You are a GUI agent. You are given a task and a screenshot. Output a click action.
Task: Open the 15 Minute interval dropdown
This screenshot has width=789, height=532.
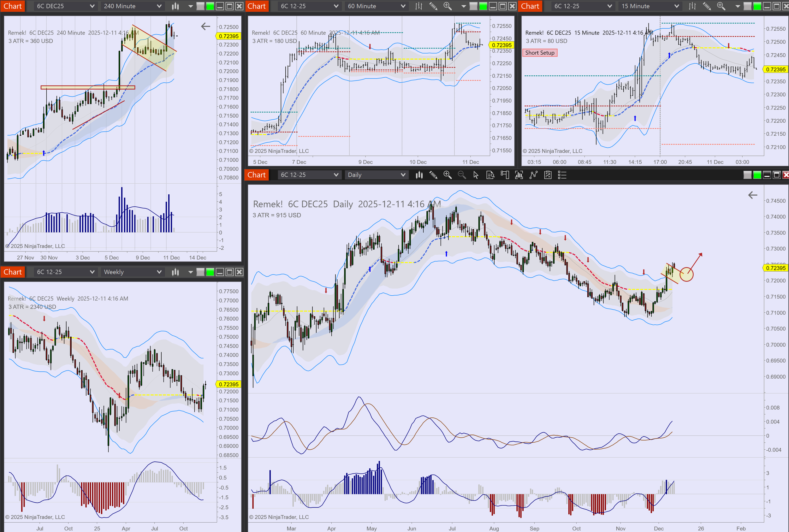pyautogui.click(x=650, y=6)
